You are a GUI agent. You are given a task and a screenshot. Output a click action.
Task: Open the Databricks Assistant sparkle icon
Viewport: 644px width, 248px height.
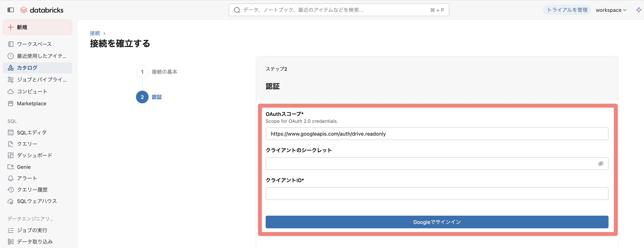point(638,10)
